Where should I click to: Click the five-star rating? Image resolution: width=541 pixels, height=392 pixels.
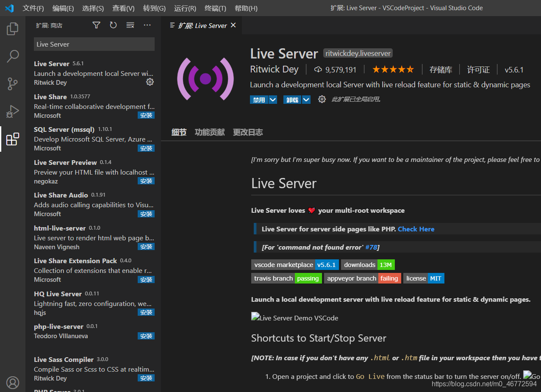pos(393,70)
